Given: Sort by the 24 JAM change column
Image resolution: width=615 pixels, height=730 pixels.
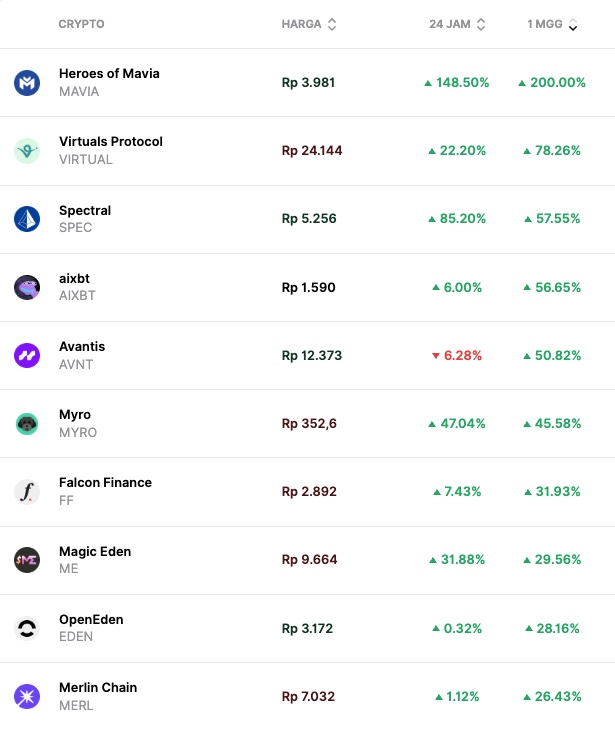Looking at the screenshot, I should coord(457,24).
